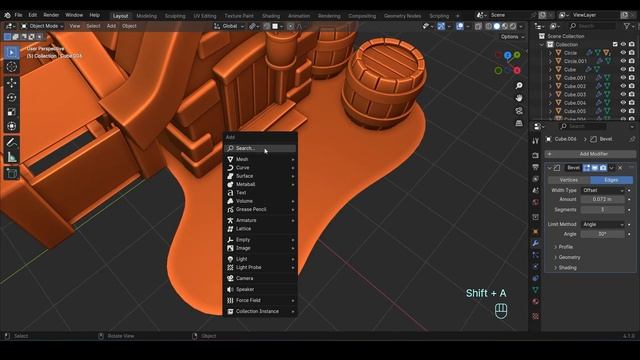
Task: Uncheck the Collection exclude checkbox
Action: click(615, 44)
